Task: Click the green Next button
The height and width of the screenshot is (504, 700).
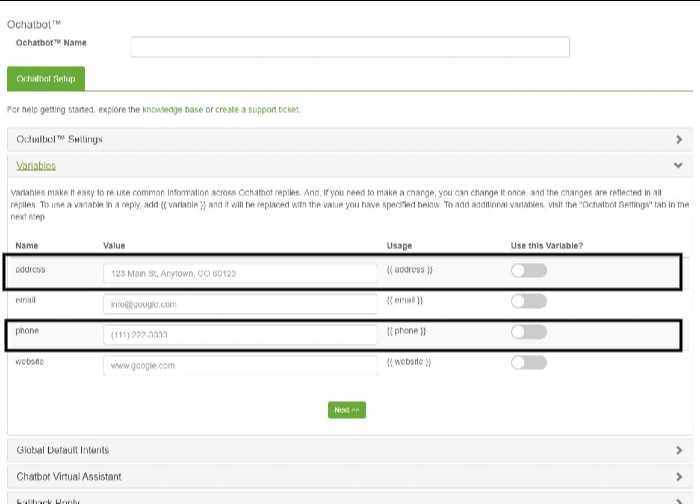Action: pos(347,410)
